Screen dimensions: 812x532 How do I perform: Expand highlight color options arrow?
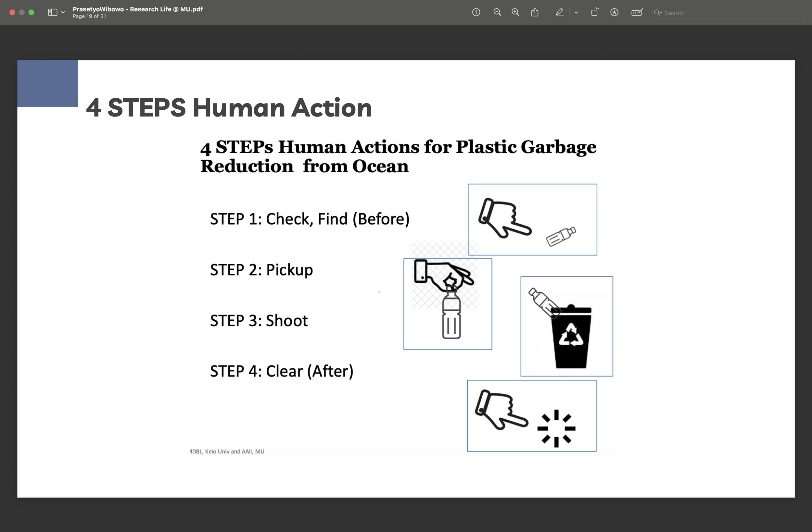coord(576,13)
